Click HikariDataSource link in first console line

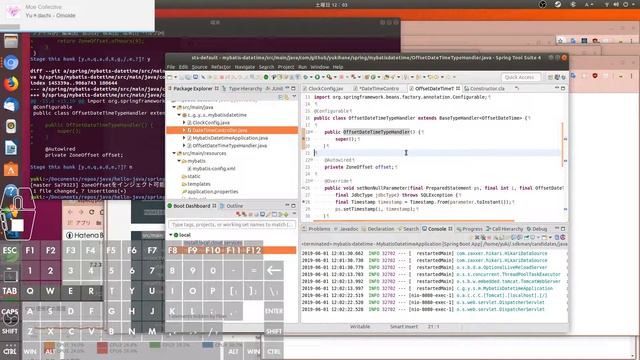click(x=502, y=253)
